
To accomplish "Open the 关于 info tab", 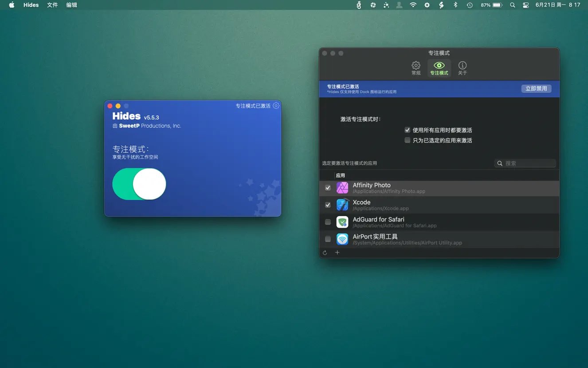I will pyautogui.click(x=463, y=68).
